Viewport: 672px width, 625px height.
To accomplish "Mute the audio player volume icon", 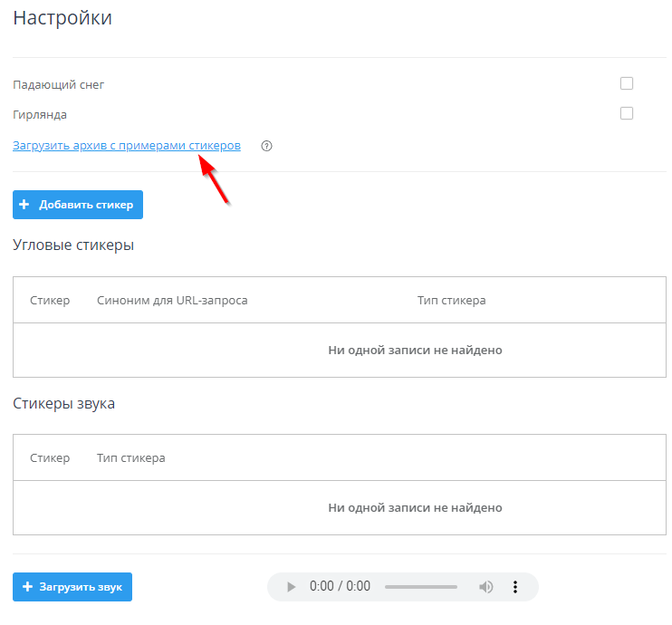I will 486,587.
